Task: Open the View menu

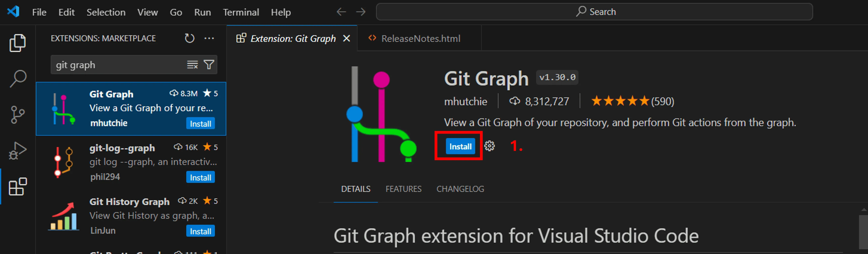Action: [x=147, y=12]
